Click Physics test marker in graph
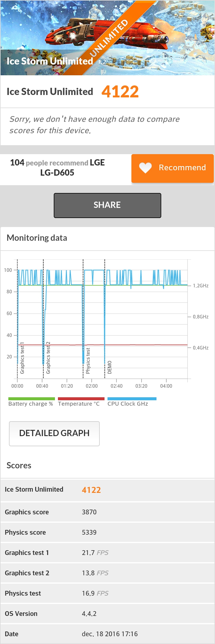Image resolution: width=215 pixels, height=644 pixels. [x=88, y=361]
